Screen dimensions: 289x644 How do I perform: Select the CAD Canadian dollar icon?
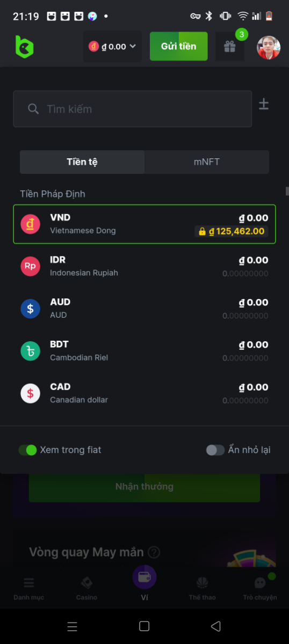[x=30, y=393]
